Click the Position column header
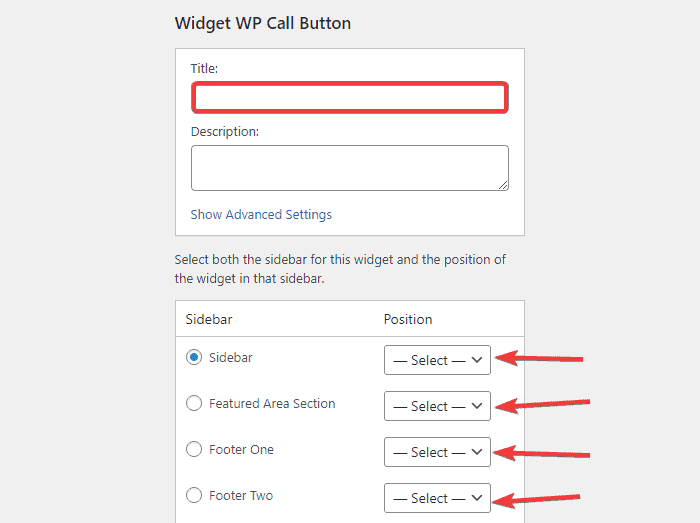The image size is (700, 523). (408, 319)
